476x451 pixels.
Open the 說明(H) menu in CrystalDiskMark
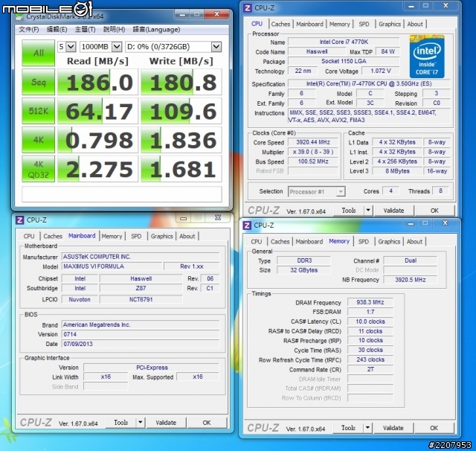(114, 30)
